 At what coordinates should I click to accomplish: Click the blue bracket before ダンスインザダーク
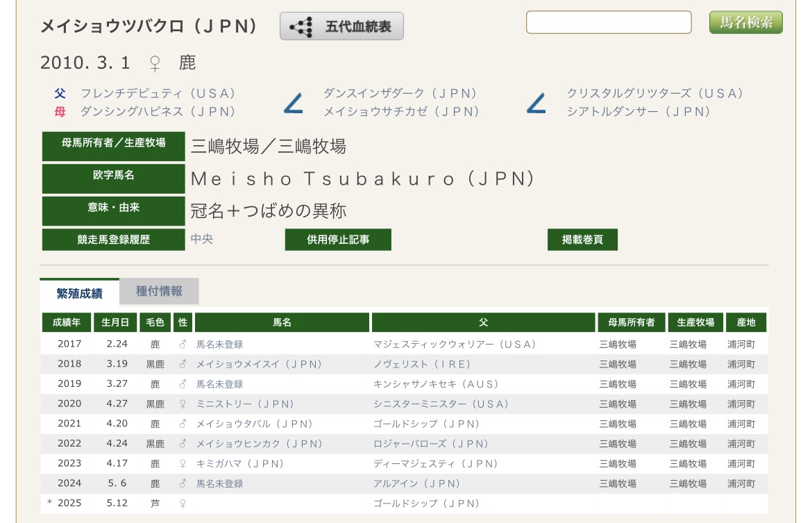click(294, 103)
